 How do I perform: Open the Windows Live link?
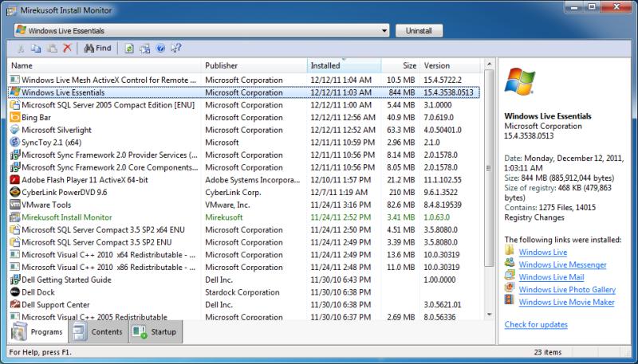point(543,252)
